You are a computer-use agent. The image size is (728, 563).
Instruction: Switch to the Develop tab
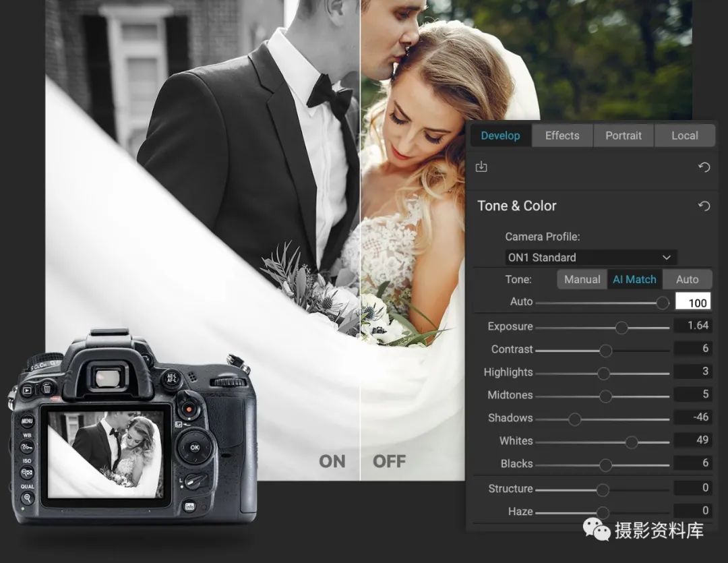pyautogui.click(x=500, y=136)
